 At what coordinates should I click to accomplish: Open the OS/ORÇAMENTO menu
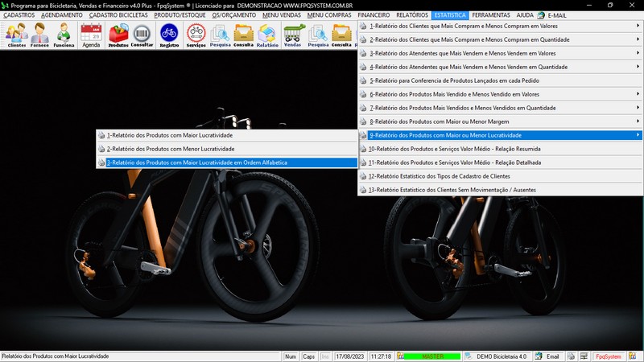click(x=233, y=15)
